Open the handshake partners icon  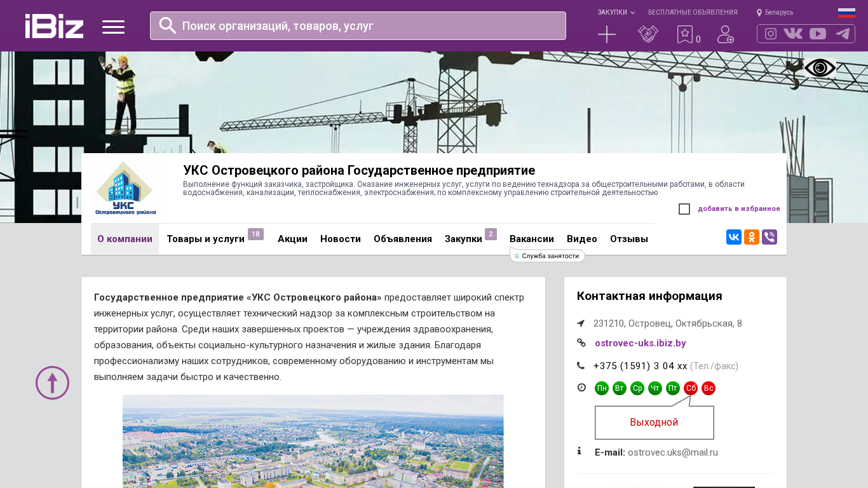pos(648,34)
